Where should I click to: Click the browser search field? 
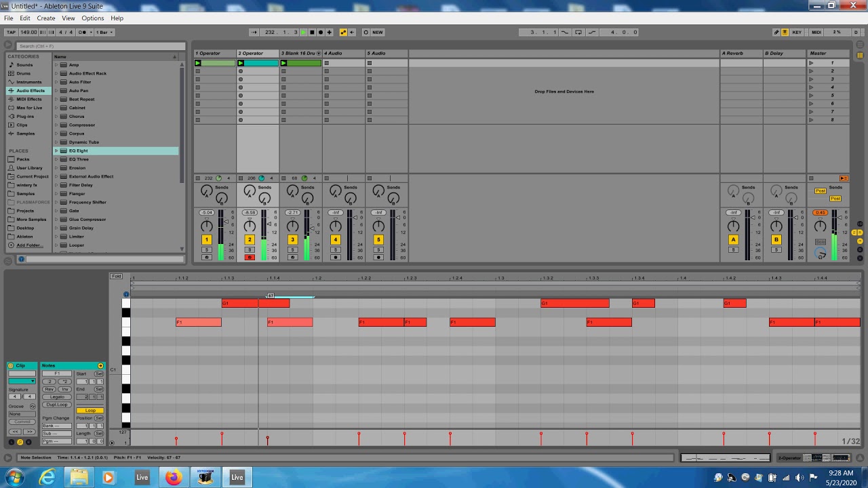[100, 46]
